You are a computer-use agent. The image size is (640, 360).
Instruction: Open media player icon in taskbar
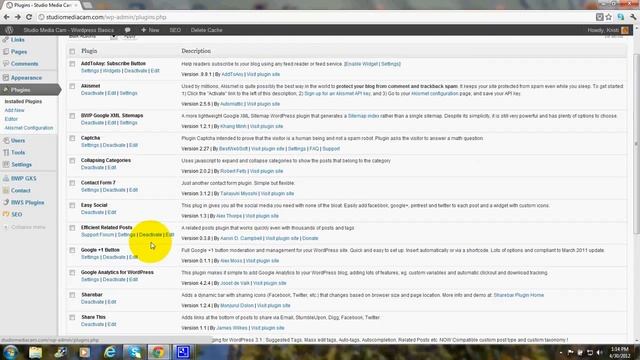(x=84, y=352)
